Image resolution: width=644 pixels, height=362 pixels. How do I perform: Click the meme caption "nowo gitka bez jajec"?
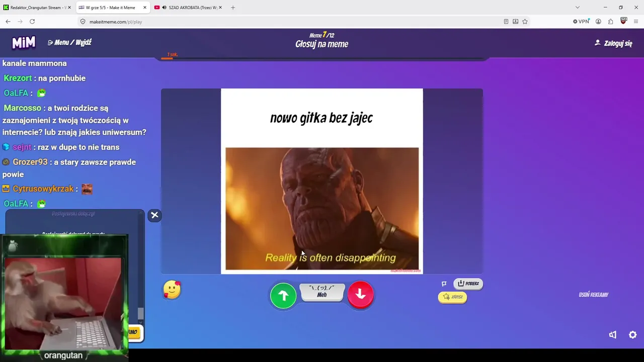321,118
